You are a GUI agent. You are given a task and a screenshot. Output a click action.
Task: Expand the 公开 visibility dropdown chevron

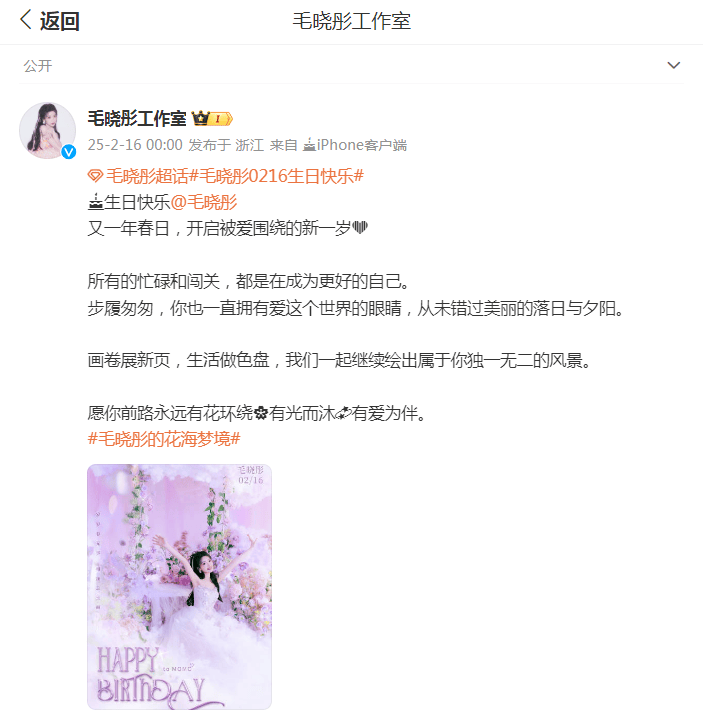click(673, 65)
